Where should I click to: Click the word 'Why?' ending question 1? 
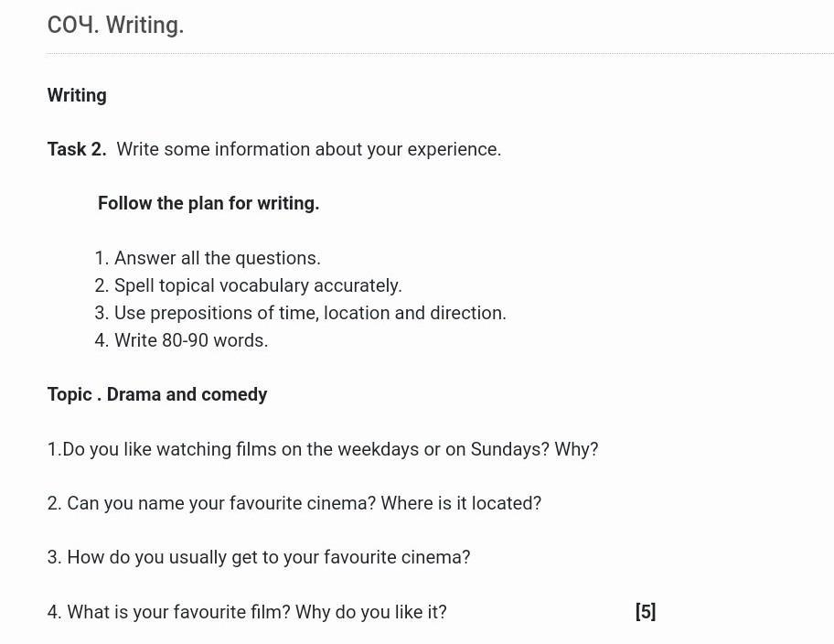[x=576, y=449]
